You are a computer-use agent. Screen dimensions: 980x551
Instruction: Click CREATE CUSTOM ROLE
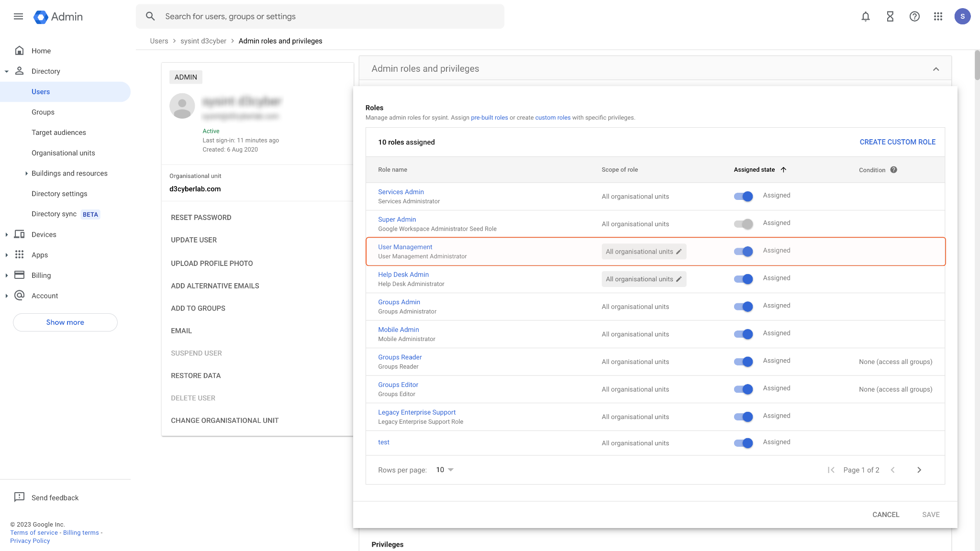coord(897,142)
